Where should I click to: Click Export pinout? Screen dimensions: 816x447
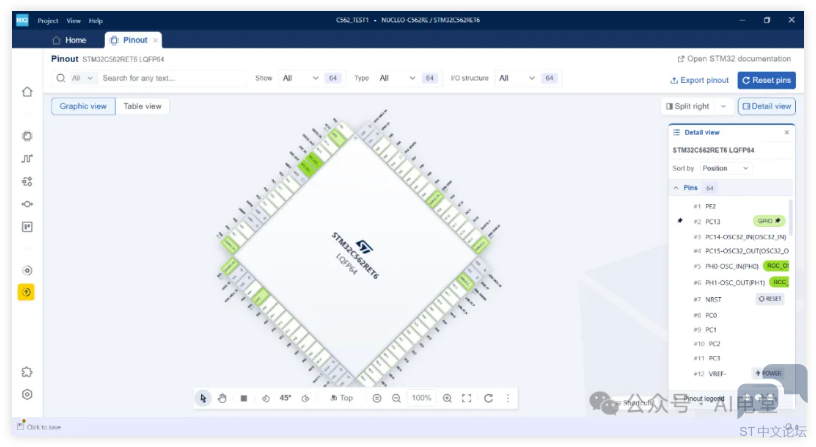click(699, 80)
